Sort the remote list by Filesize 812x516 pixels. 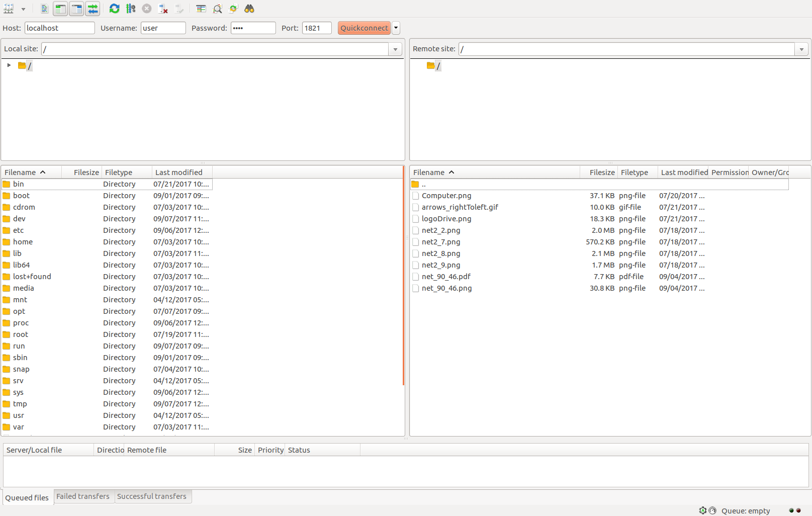[x=599, y=172]
